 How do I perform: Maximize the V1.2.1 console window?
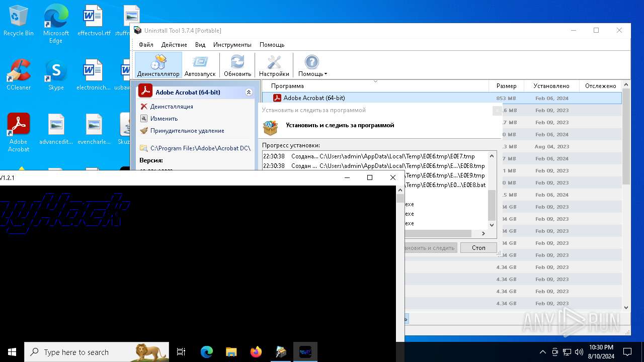pos(370,177)
